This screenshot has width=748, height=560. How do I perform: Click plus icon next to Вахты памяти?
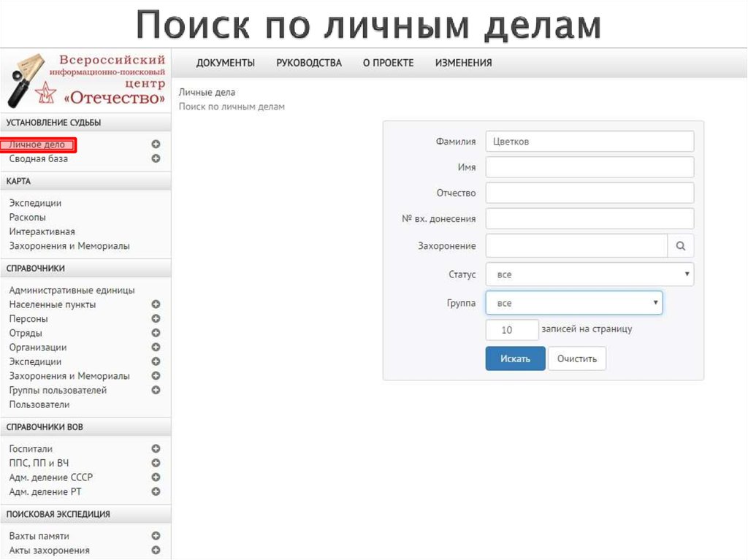(155, 535)
